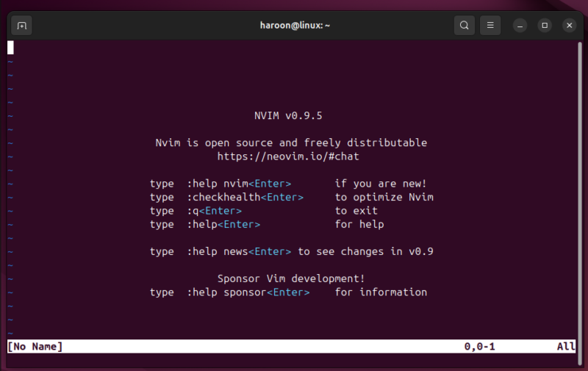Image resolution: width=588 pixels, height=371 pixels.
Task: Click the ':q<Enter>' command text
Action: (x=214, y=211)
